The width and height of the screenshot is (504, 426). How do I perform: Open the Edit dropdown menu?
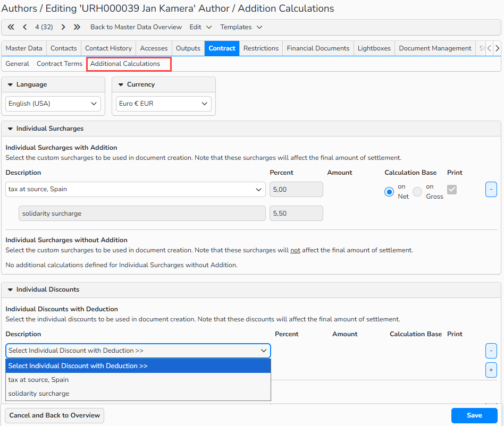click(200, 27)
